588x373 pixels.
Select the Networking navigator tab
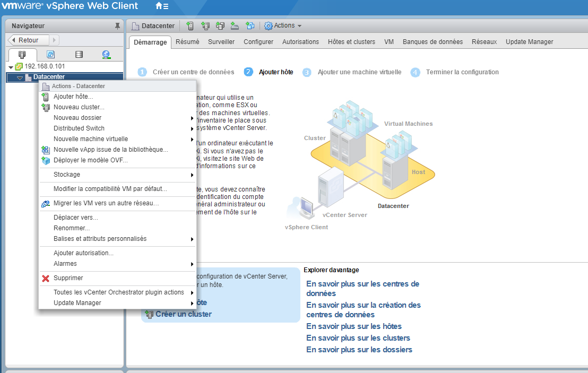(x=106, y=55)
